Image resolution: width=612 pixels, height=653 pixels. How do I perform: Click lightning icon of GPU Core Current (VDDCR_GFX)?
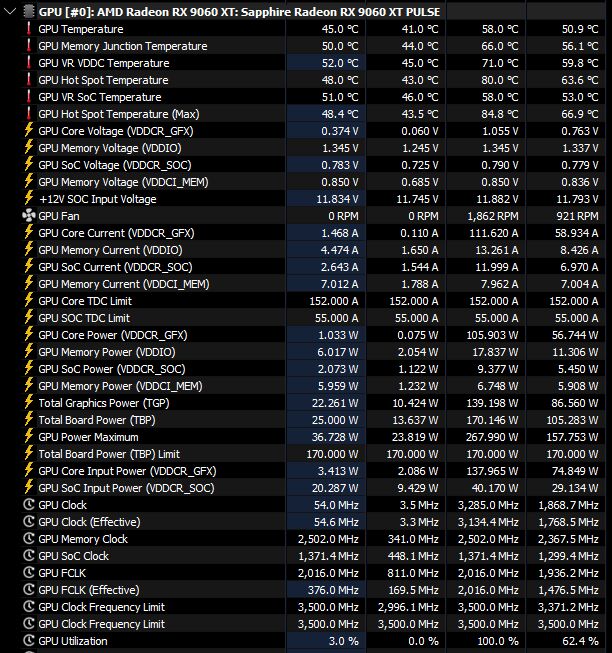(28, 233)
